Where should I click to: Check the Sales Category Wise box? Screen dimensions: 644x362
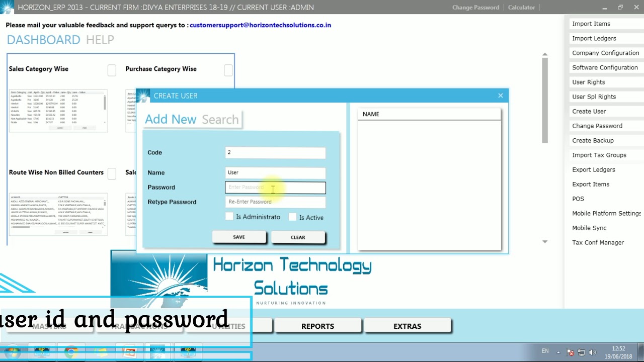point(112,70)
